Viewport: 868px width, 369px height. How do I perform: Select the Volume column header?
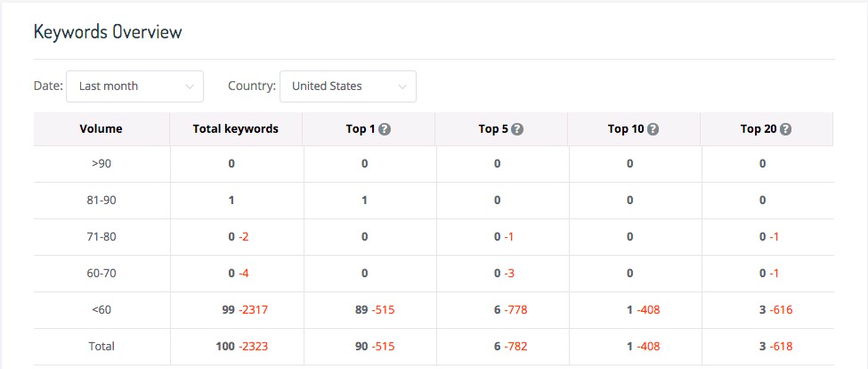[101, 129]
